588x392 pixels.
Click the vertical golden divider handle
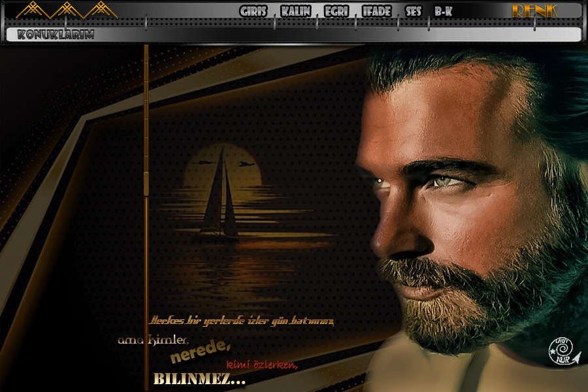[x=146, y=183]
